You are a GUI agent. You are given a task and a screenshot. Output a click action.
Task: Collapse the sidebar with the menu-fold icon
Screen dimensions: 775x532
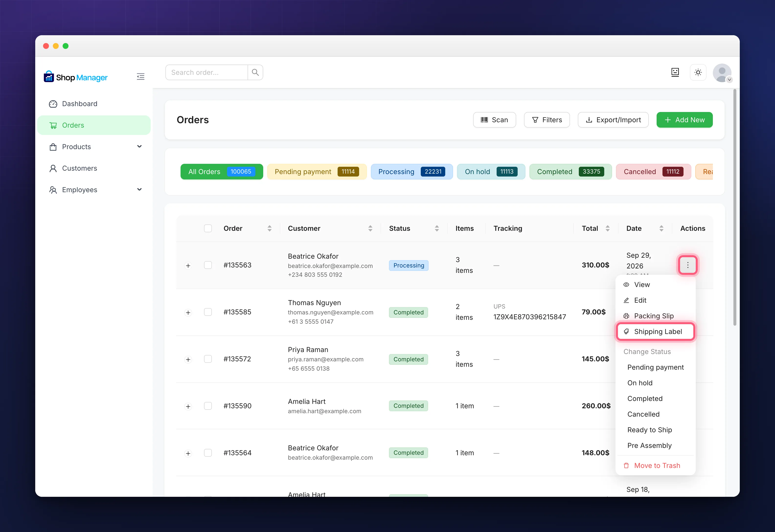pos(140,77)
